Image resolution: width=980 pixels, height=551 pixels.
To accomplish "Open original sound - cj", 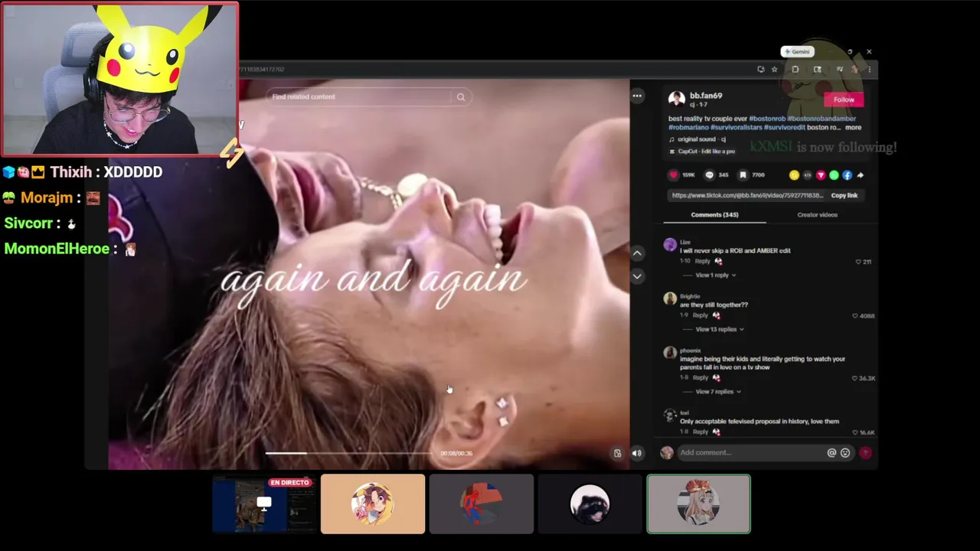I will pyautogui.click(x=697, y=139).
